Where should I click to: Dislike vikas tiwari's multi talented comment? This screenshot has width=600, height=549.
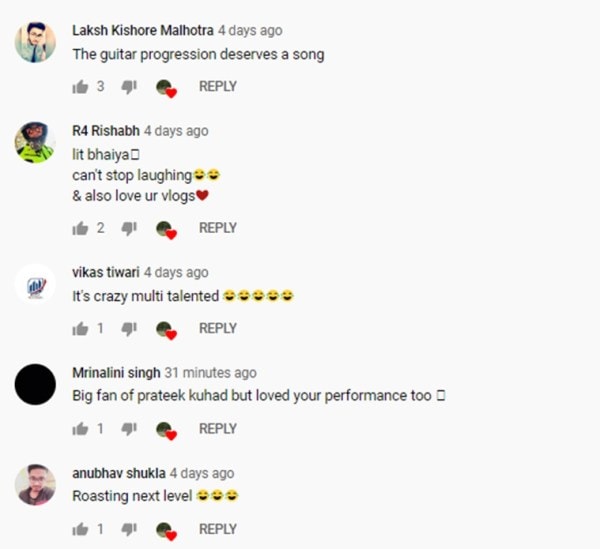click(128, 328)
